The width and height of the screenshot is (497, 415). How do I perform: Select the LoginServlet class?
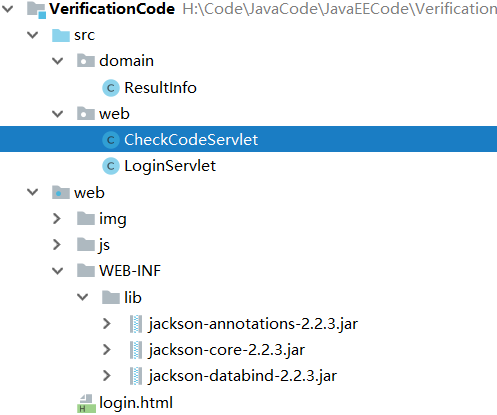coord(170,166)
